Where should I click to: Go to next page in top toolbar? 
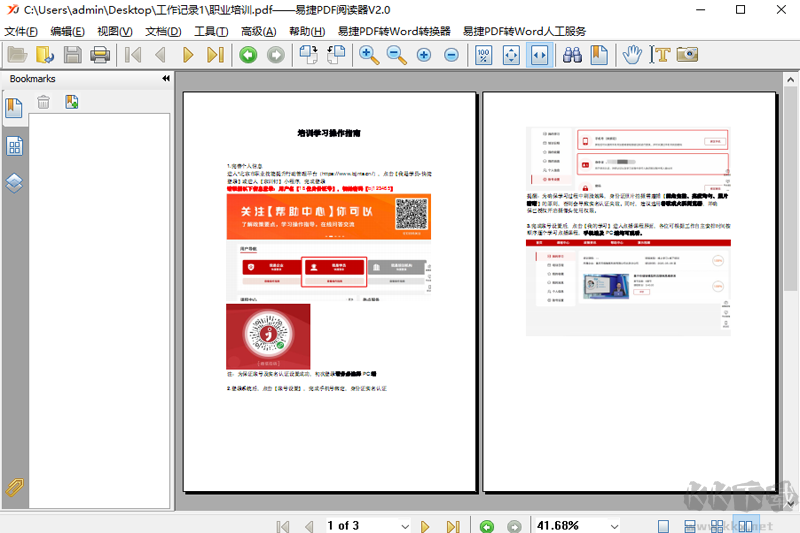tap(188, 55)
